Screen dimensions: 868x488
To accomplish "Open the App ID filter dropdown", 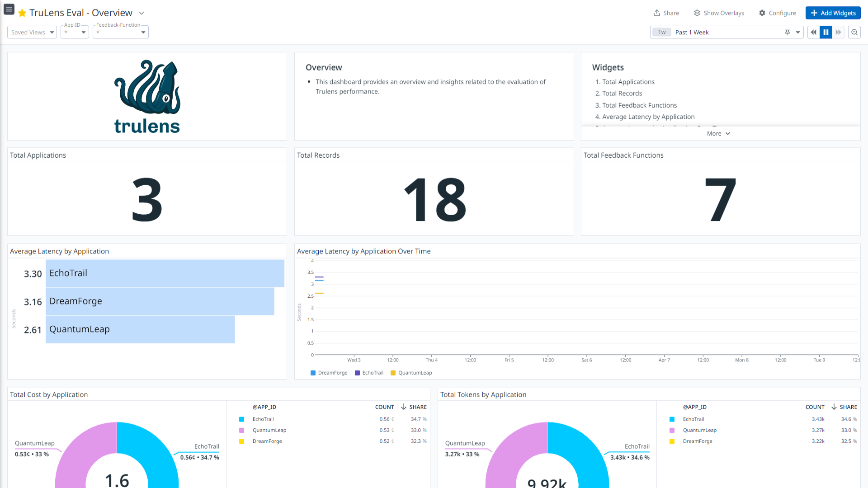I will coord(74,32).
